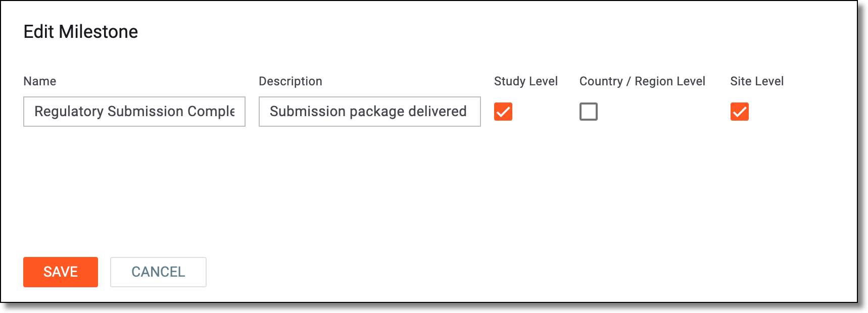Screen dimensions: 868x313
Task: Tick the empty box under Country / Region
Action: pyautogui.click(x=589, y=112)
